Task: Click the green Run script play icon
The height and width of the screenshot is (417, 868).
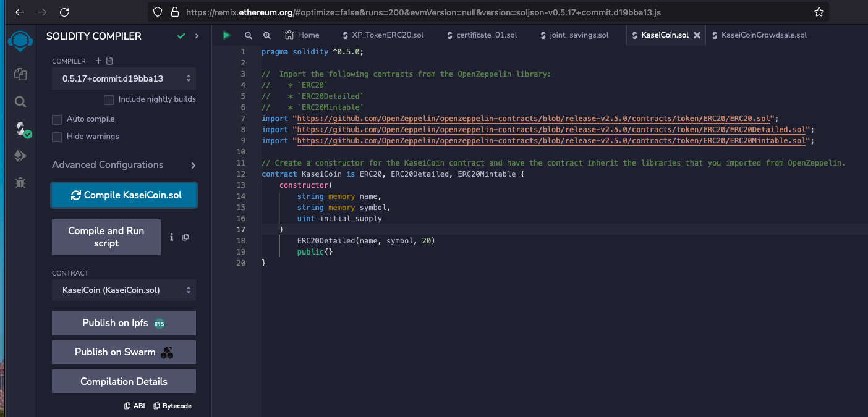Action: coord(226,35)
